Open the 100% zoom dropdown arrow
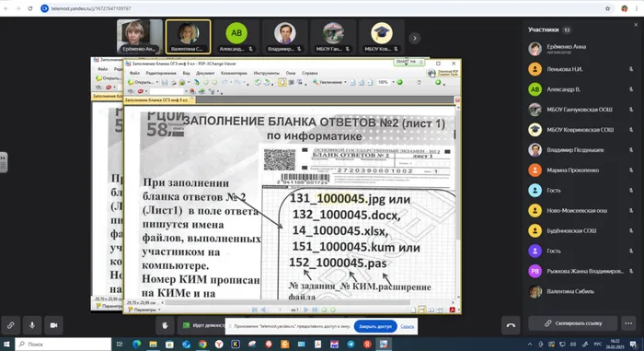Viewport: 644px width, 351px height. click(x=393, y=82)
